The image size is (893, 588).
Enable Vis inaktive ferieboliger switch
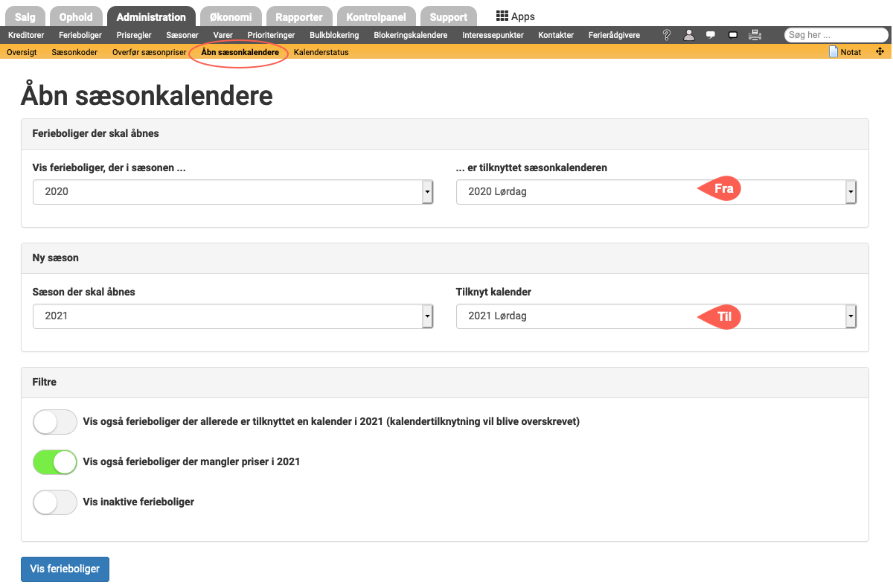pos(55,502)
